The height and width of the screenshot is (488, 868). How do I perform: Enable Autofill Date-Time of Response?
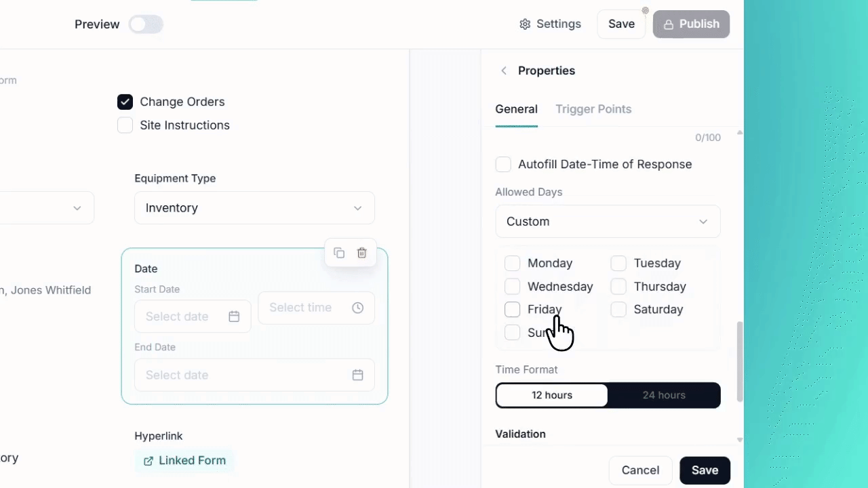click(503, 165)
